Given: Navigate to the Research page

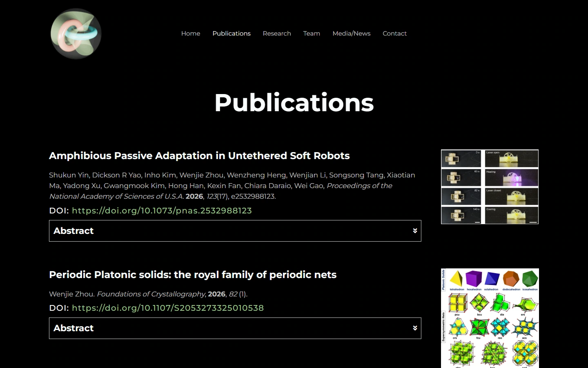Looking at the screenshot, I should click(277, 34).
